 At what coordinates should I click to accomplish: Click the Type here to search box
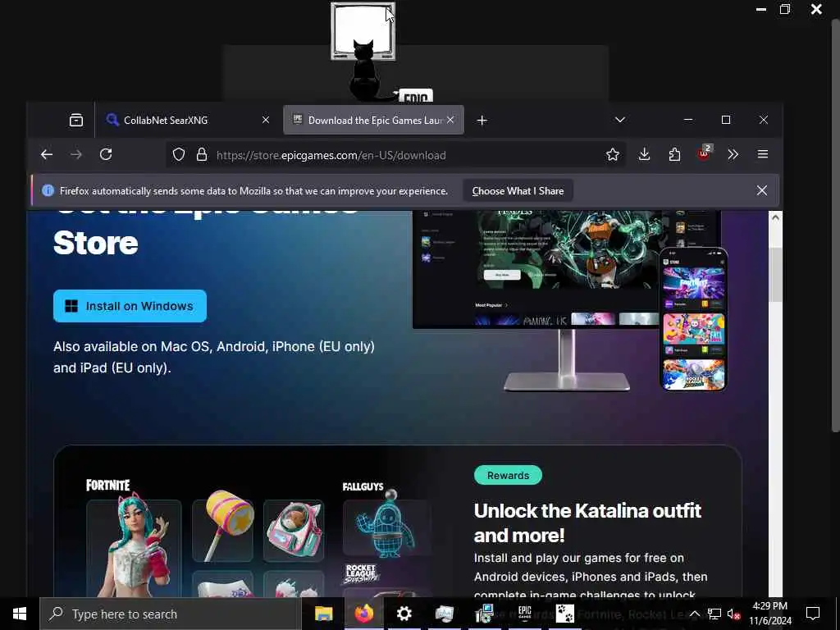pyautogui.click(x=170, y=614)
